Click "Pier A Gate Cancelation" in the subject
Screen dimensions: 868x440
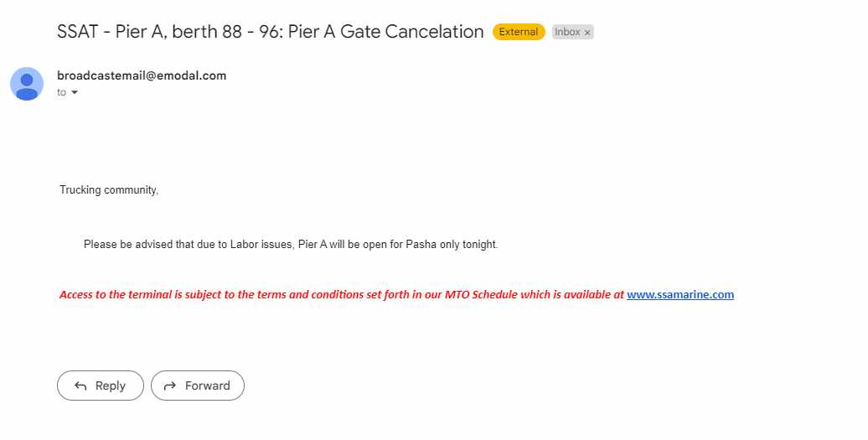point(386,32)
